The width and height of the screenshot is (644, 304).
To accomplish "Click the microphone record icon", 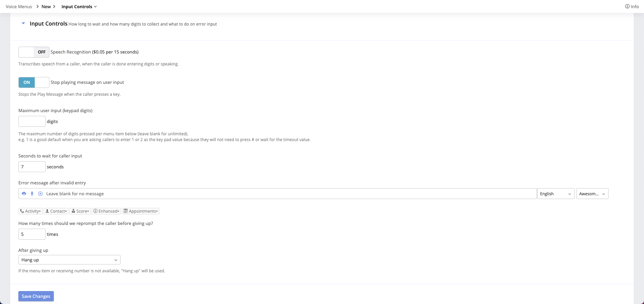I will (32, 194).
